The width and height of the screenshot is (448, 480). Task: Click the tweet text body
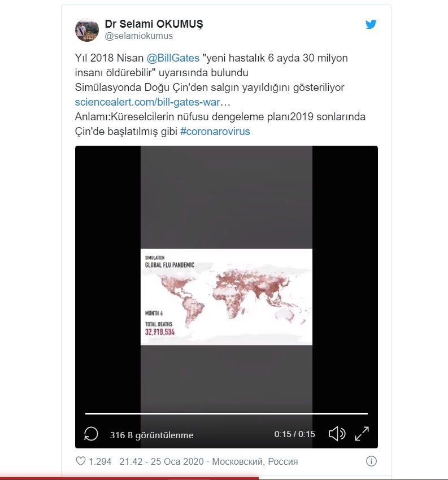pyautogui.click(x=220, y=95)
